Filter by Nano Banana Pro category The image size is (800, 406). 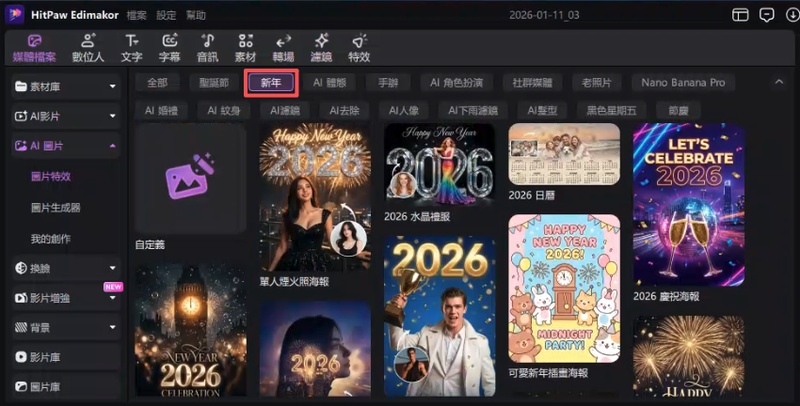[683, 83]
